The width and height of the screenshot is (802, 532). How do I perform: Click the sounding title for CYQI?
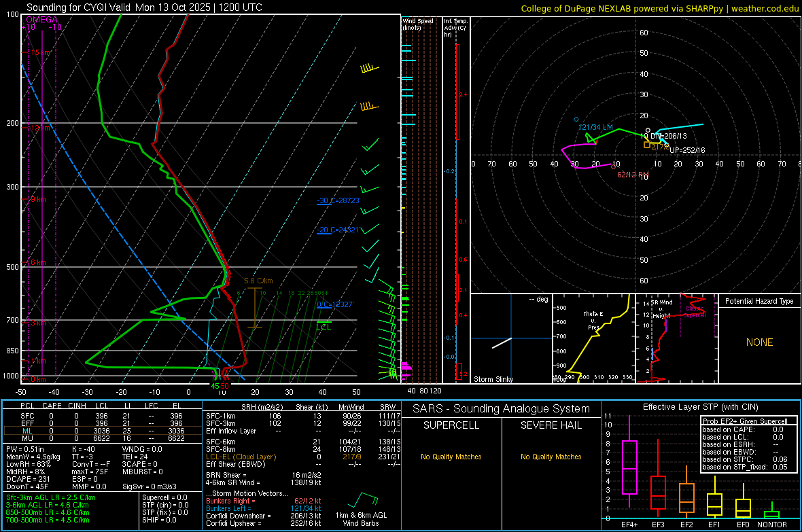click(x=144, y=7)
